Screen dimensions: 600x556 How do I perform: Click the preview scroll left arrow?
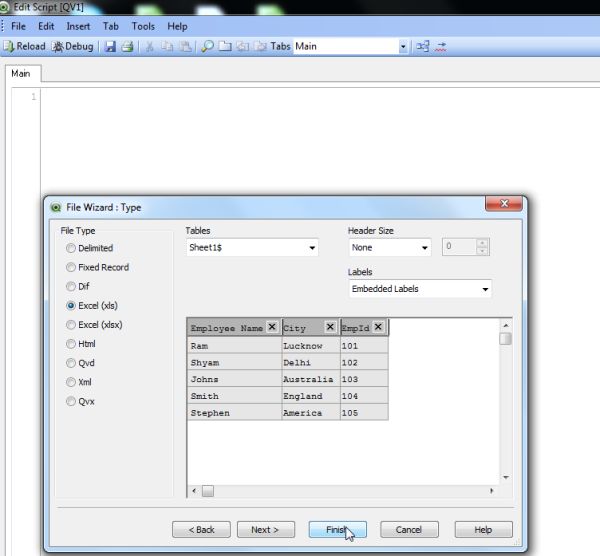click(x=194, y=491)
